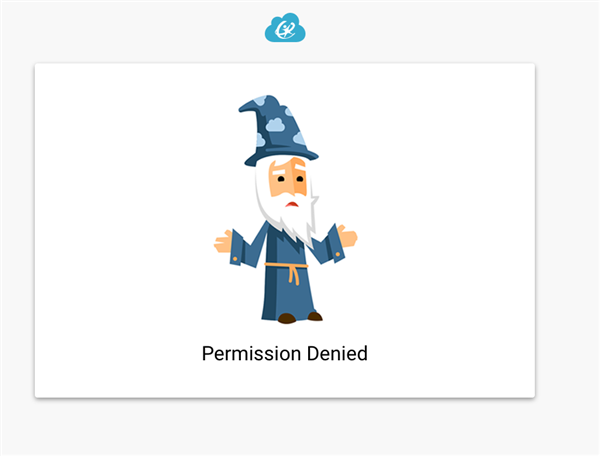This screenshot has width=600, height=456.
Task: Click the curled tip of wizard hat
Action: [x=248, y=107]
